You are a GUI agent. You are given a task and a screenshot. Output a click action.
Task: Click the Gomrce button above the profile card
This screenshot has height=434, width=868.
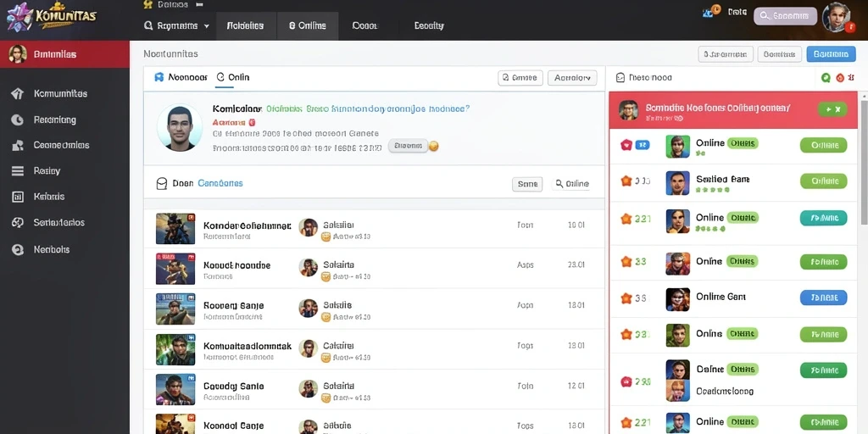(x=520, y=78)
